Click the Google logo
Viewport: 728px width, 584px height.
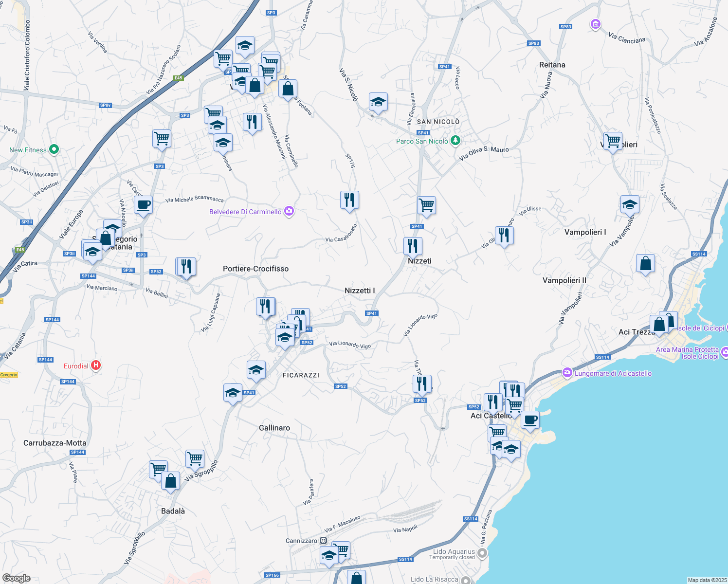(x=16, y=579)
